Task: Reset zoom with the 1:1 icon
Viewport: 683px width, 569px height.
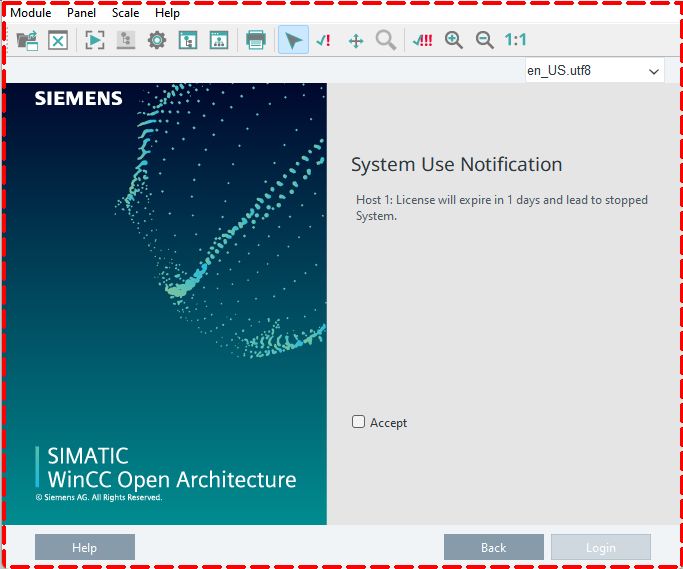Action: 515,40
